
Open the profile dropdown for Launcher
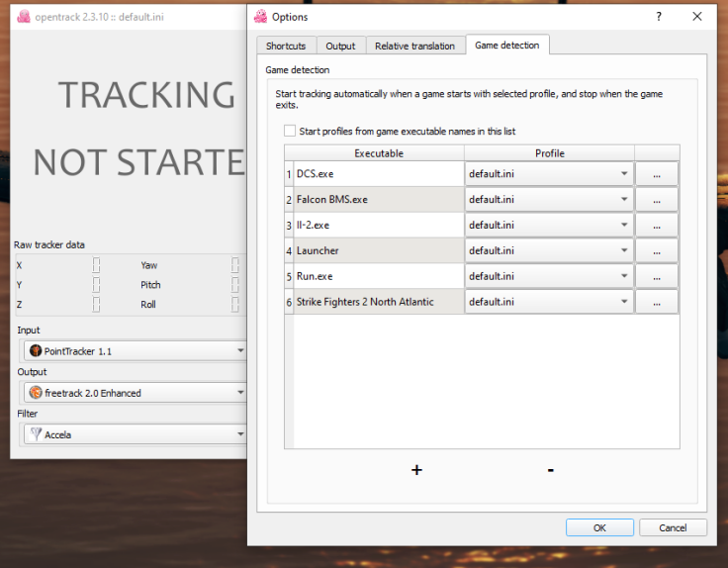click(549, 250)
